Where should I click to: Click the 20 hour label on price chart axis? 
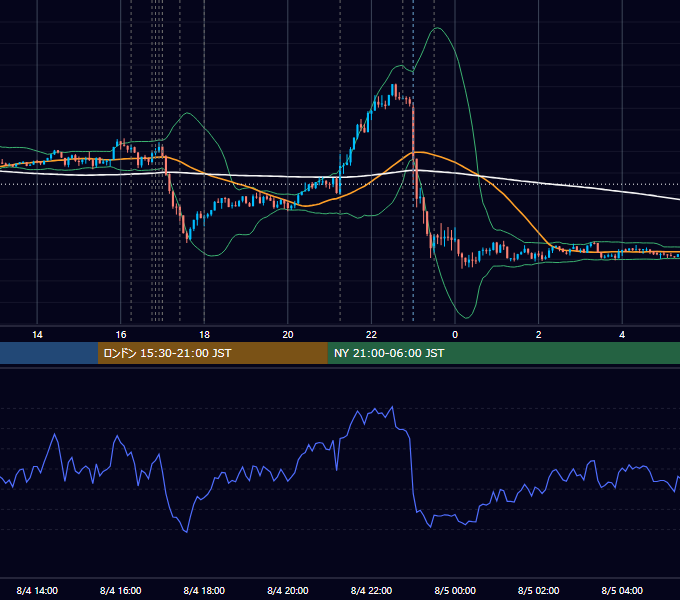pos(288,335)
